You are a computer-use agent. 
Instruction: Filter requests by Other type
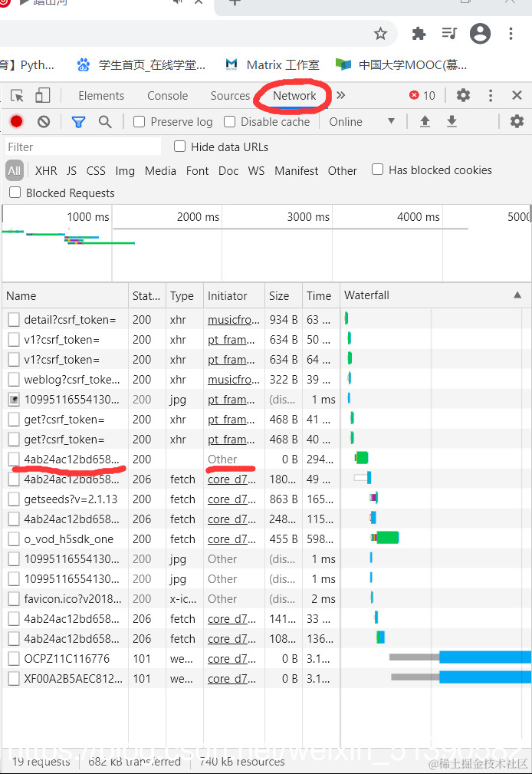[342, 171]
